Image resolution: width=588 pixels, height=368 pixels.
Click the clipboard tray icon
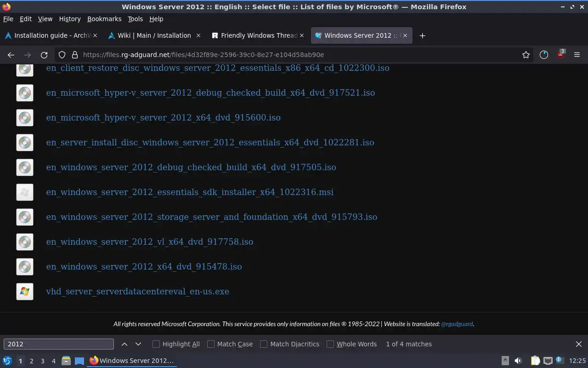pyautogui.click(x=535, y=361)
